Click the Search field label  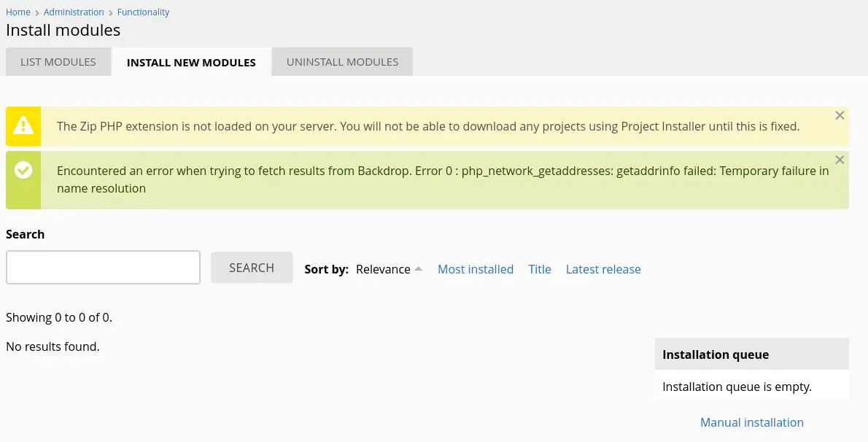(26, 234)
